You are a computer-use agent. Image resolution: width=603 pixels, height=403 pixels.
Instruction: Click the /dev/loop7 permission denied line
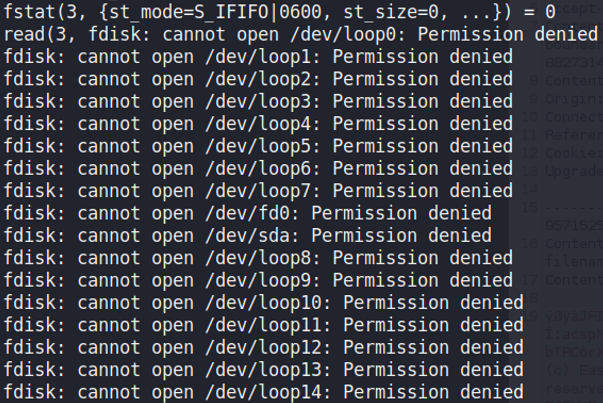(x=258, y=190)
